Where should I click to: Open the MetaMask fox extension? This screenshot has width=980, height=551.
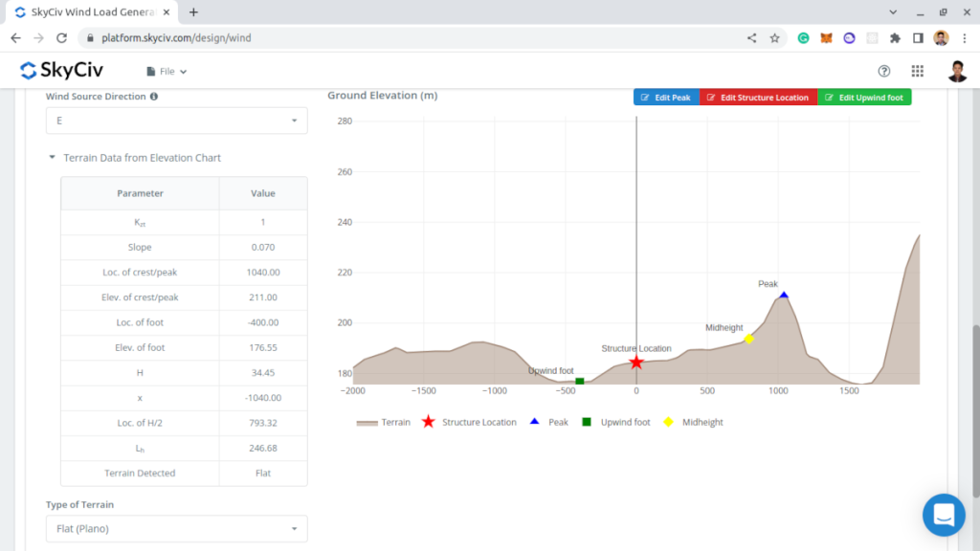tap(825, 38)
